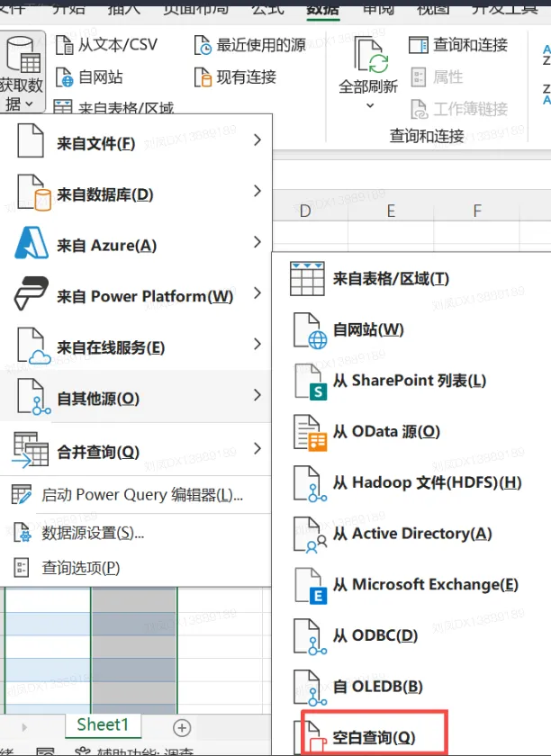Screen dimensions: 551x756
Task: Click the 从 OData 源(O) icon
Action: coord(310,433)
